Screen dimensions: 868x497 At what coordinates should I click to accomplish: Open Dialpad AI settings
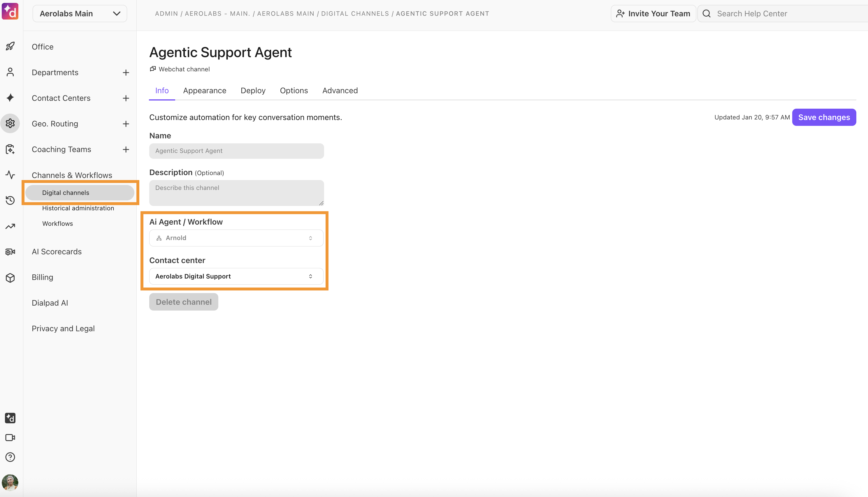(50, 303)
